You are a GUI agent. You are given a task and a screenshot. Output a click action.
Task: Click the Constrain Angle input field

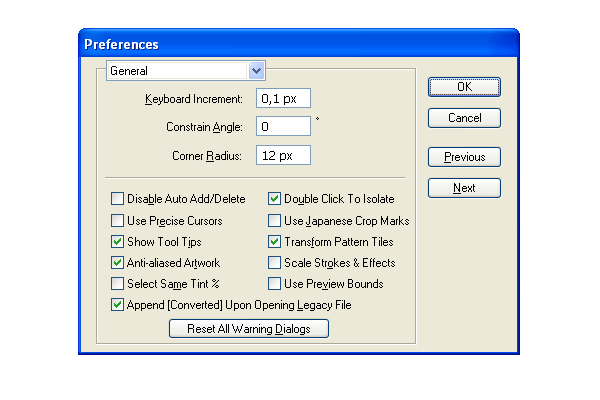283,126
